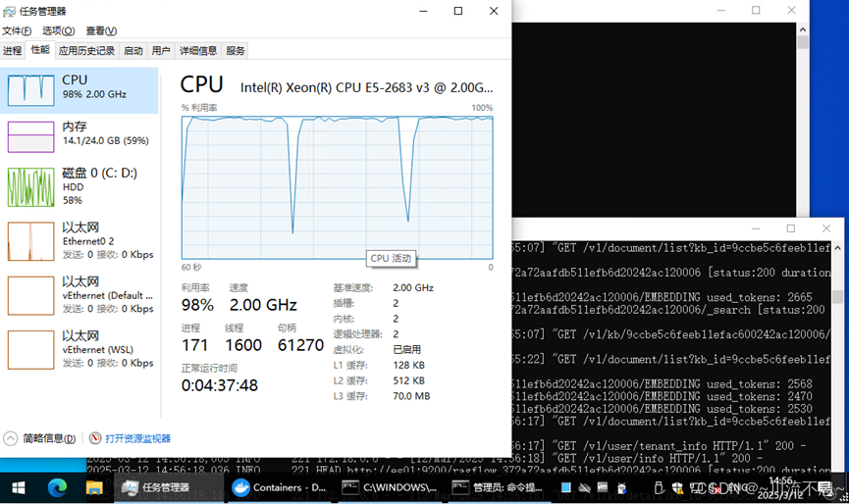Click the L3 cache value 70.0 MB

[411, 396]
